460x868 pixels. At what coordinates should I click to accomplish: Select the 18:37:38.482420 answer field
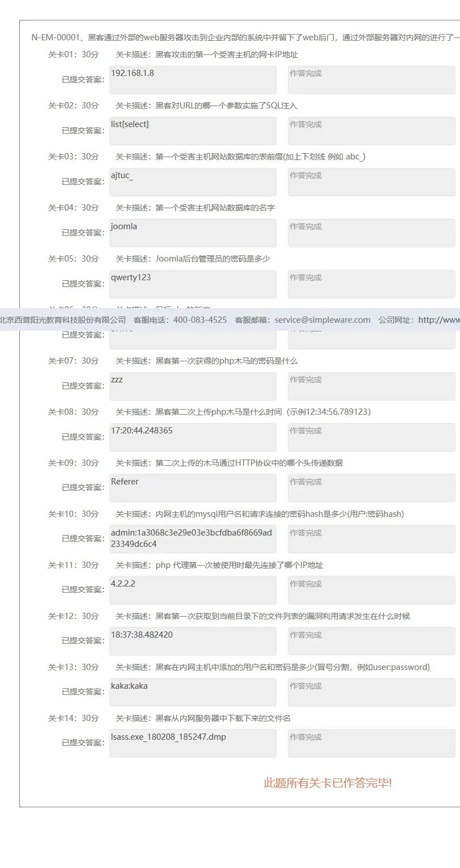point(193,641)
